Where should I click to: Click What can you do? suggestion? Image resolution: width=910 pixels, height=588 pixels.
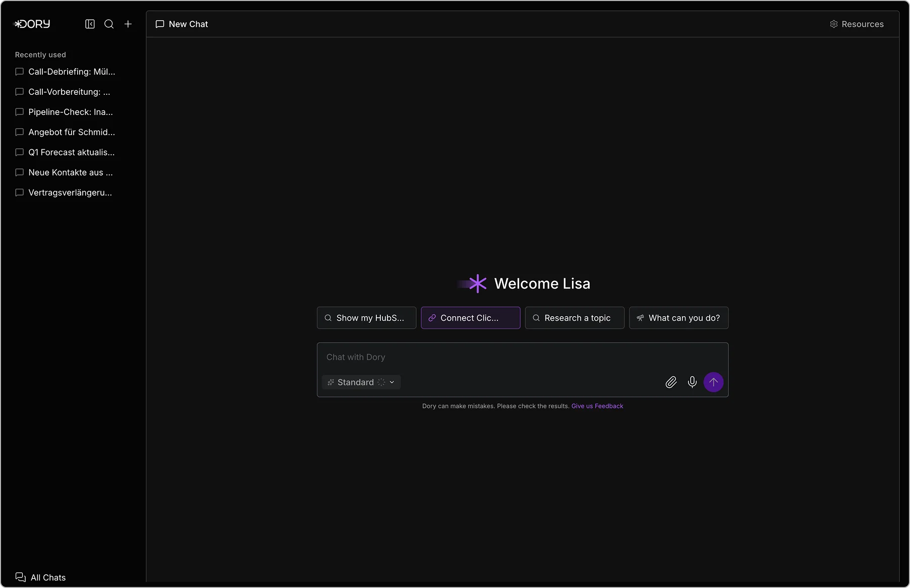pyautogui.click(x=678, y=318)
